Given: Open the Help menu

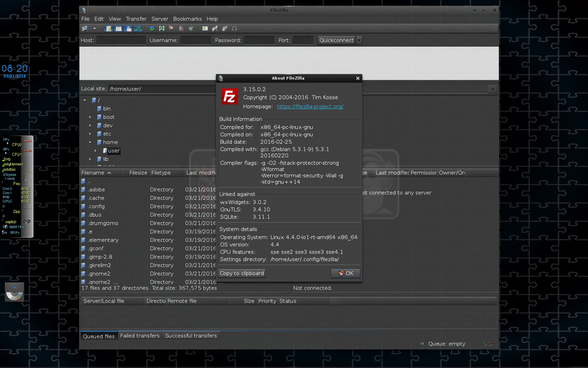Looking at the screenshot, I should click(x=212, y=19).
